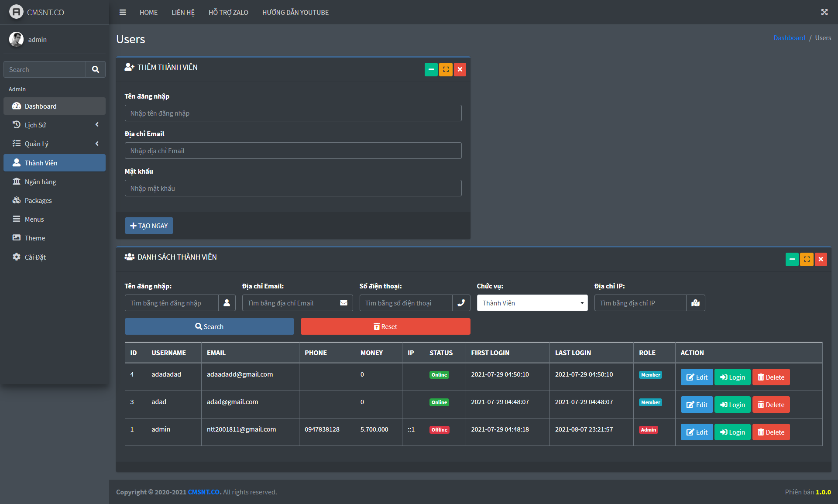
Task: Maximize the Danh Sách Thành Viên panel
Action: tap(807, 259)
